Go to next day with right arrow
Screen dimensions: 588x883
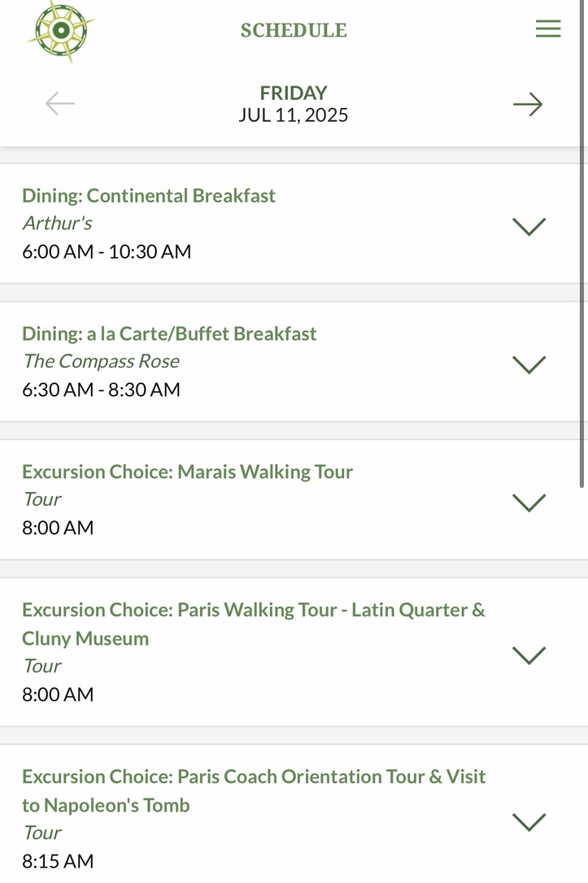coord(528,104)
